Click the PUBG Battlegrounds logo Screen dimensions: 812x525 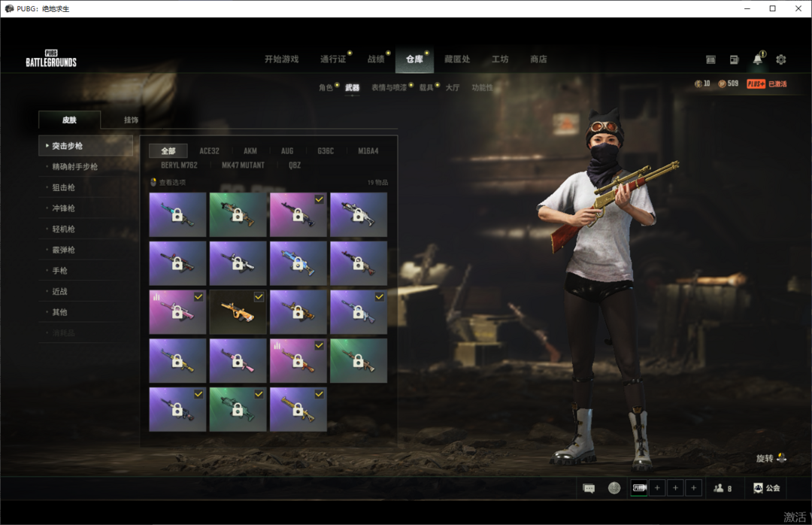51,59
